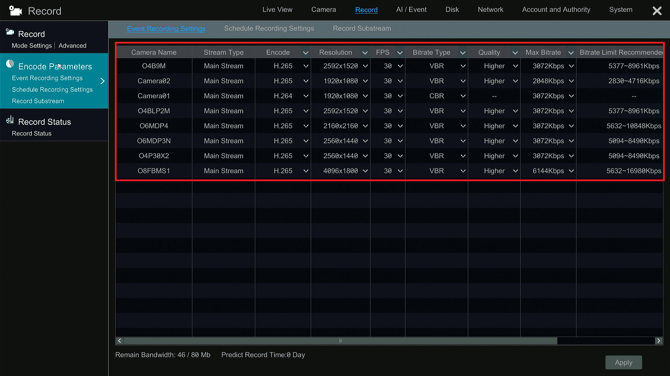Click the O4B9M camera name cell
This screenshot has height=376, width=670.
click(154, 66)
